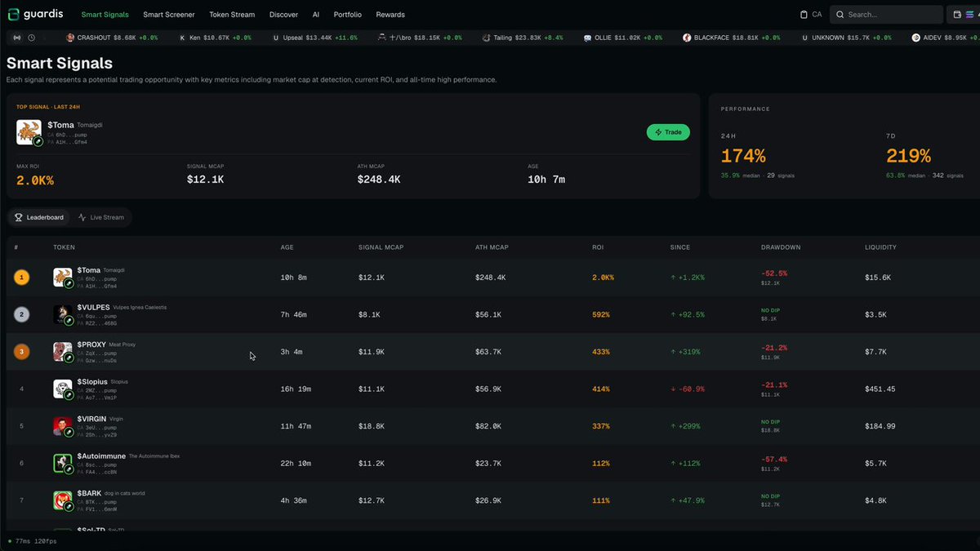980x551 pixels.
Task: Go to the Portfolio page
Action: (347, 15)
